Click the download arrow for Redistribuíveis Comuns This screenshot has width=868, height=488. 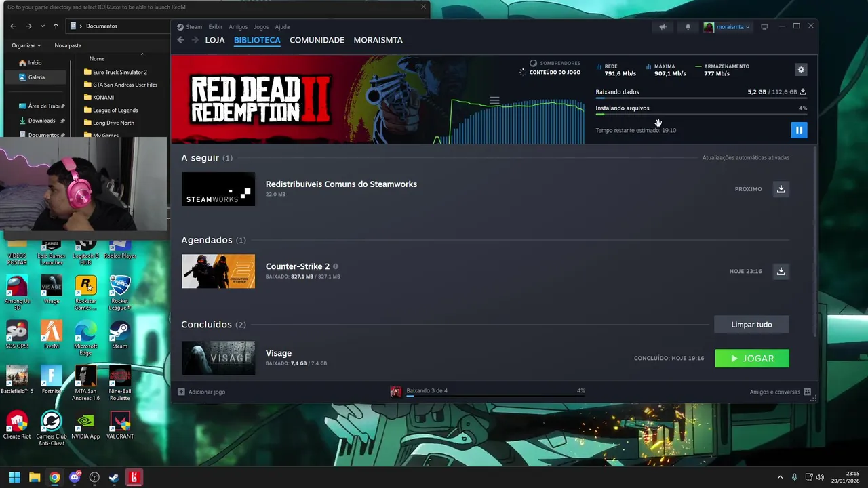click(x=781, y=189)
